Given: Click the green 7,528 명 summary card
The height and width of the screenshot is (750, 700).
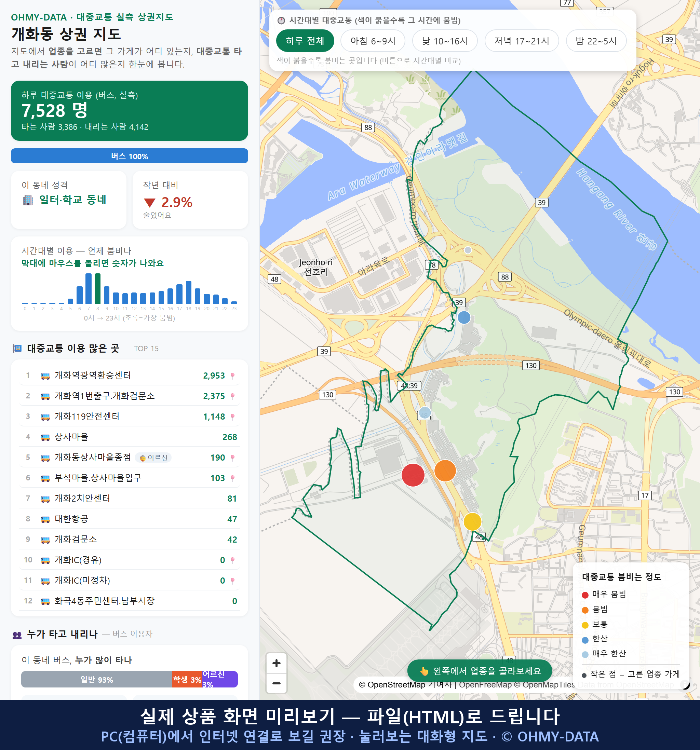Looking at the screenshot, I should click(x=130, y=111).
